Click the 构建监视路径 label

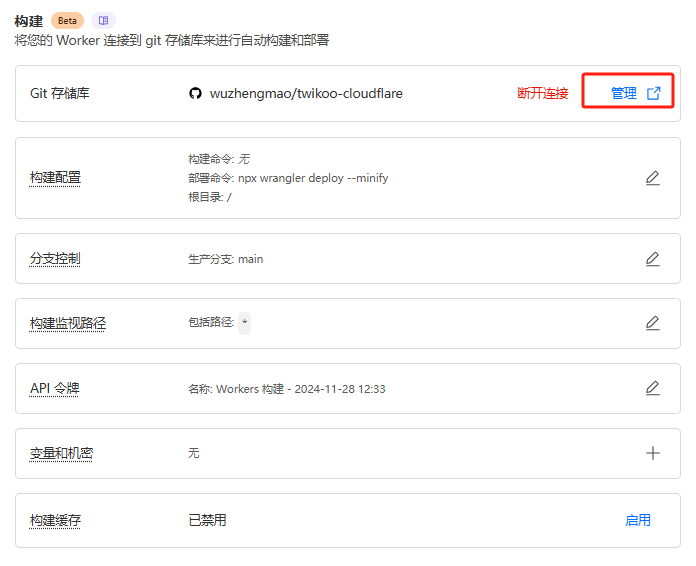67,323
